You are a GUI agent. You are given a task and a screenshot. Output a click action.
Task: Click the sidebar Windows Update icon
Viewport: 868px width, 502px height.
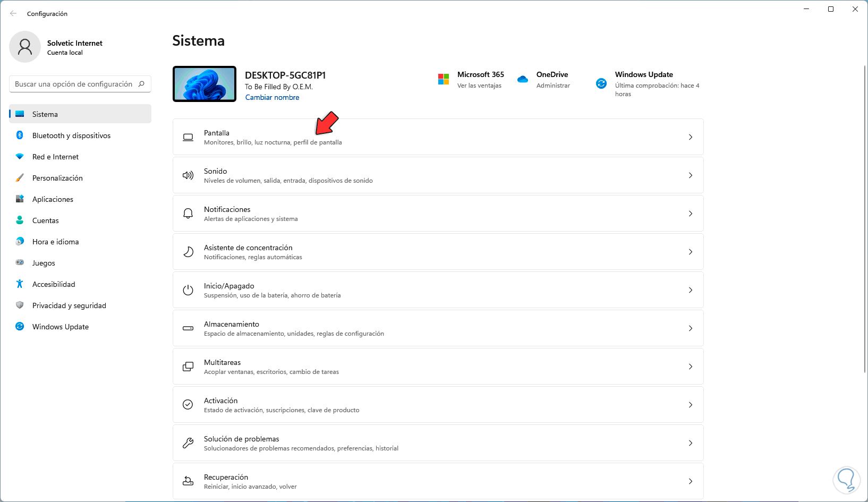(x=20, y=327)
